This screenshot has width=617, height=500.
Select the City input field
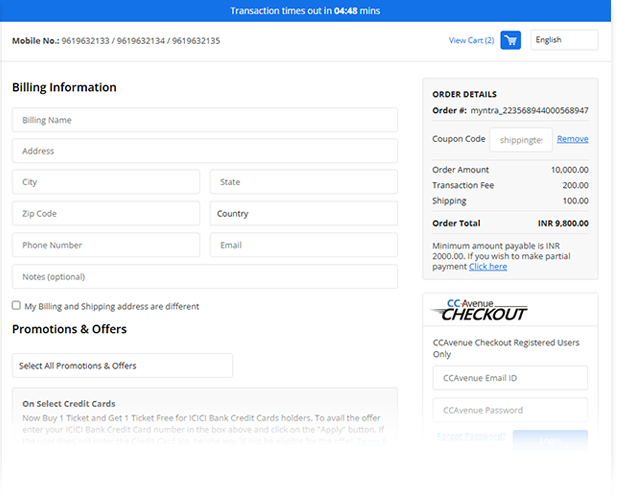(x=105, y=183)
